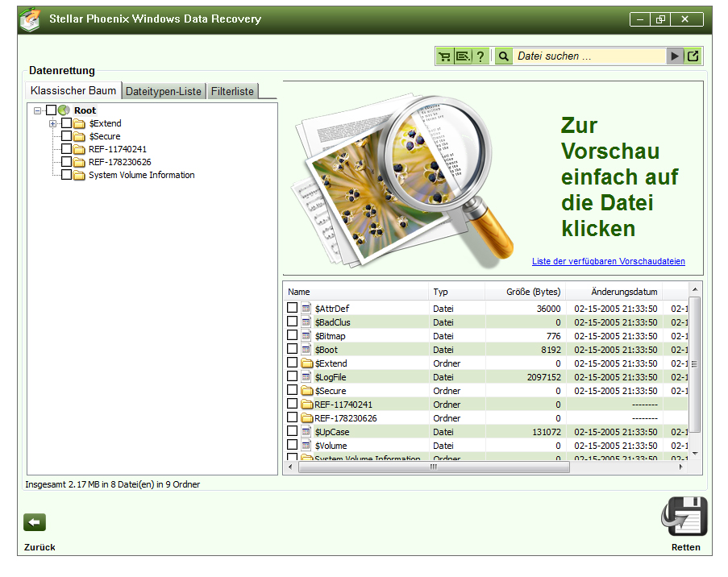Click the status text Insgesamt 2.17 MB
The image size is (728, 577).
coord(112,484)
